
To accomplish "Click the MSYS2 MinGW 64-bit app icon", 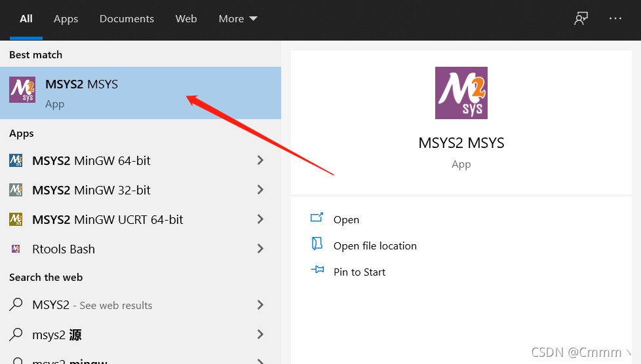I will 16,160.
